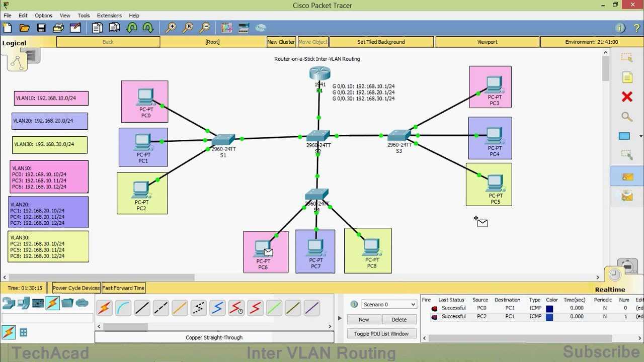Expand the PDU list panel arrow
This screenshot has height=362, width=644.
340,318
